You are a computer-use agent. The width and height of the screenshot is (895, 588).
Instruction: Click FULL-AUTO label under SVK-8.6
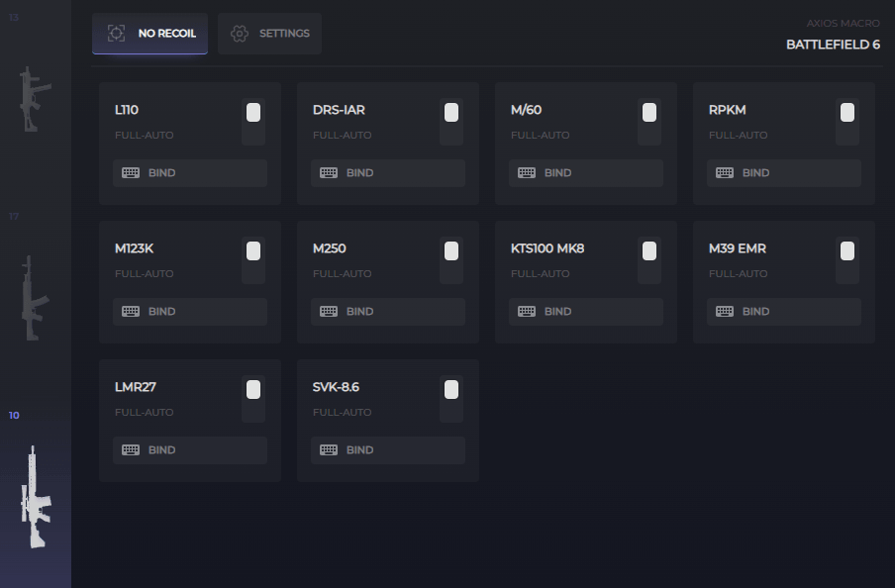pyautogui.click(x=343, y=412)
